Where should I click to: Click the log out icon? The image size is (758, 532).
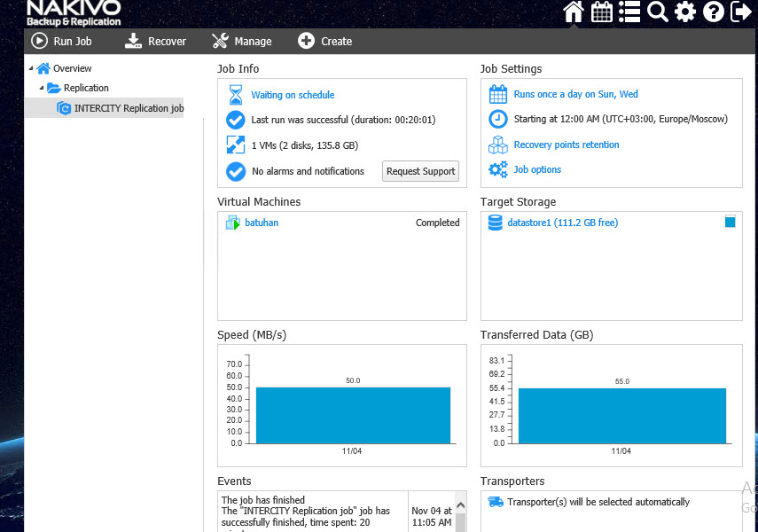click(741, 12)
